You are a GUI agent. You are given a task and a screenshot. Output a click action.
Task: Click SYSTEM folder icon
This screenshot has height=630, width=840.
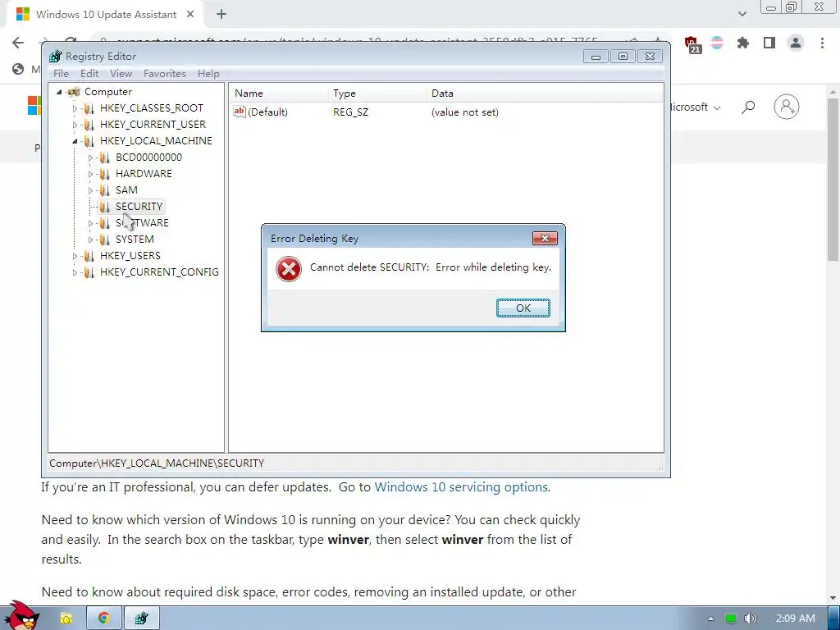(x=104, y=240)
